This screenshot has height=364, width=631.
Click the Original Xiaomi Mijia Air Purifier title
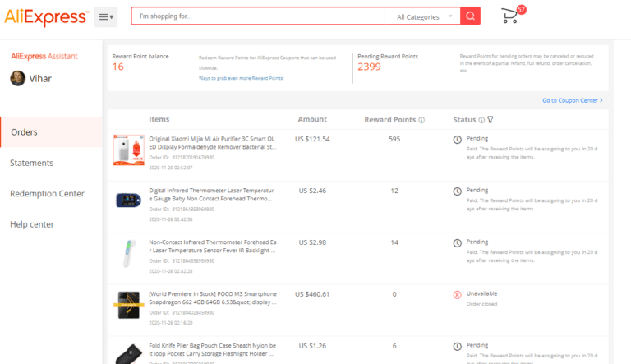pyautogui.click(x=213, y=143)
